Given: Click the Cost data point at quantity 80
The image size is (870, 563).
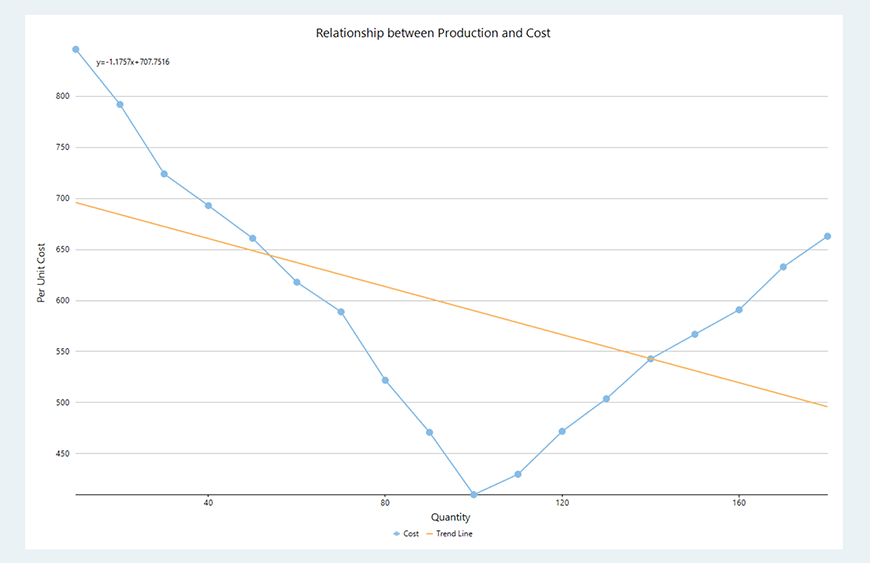Looking at the screenshot, I should tap(386, 381).
